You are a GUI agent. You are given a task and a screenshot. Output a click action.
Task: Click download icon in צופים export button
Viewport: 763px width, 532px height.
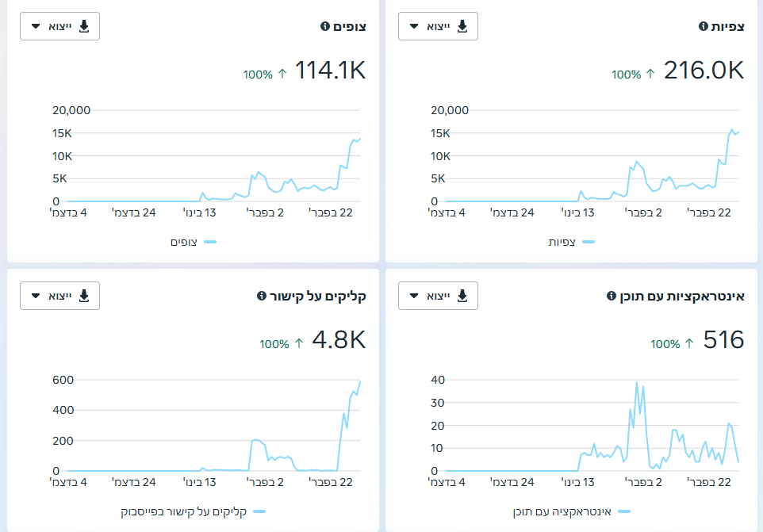pyautogui.click(x=84, y=26)
